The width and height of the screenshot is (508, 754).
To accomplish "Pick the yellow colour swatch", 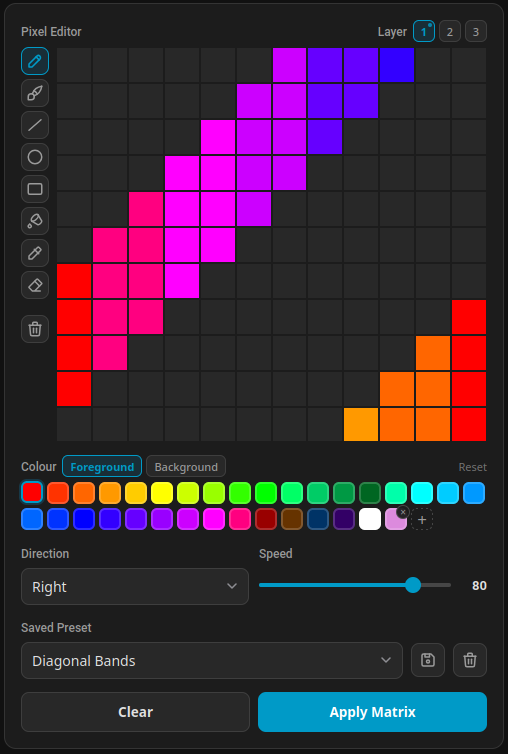I will coord(162,493).
